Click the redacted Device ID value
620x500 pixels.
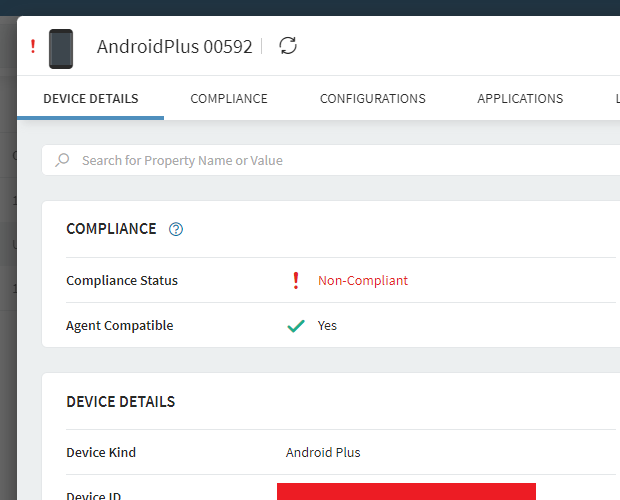click(406, 491)
